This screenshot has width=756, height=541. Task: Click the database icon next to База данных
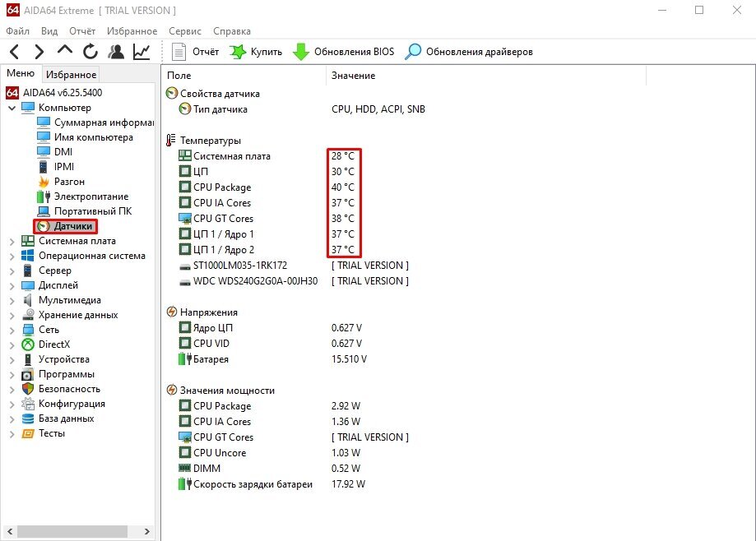point(28,418)
